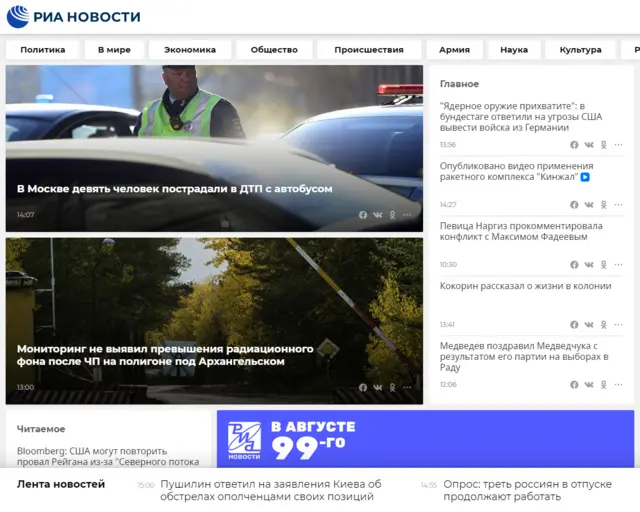The image size is (640, 512).
Task: Share the Кинжал video story on Facebook
Action: (x=574, y=205)
